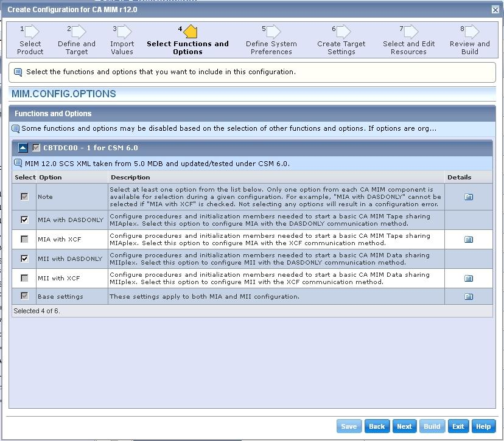The image size is (504, 441).
Task: Click the step 8 Review and Build arrow
Action: pos(471,32)
